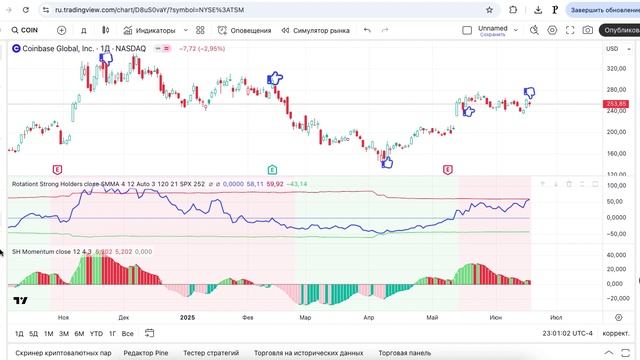Select the 5Д date range
Screen dimensions: 640x360
click(33, 333)
